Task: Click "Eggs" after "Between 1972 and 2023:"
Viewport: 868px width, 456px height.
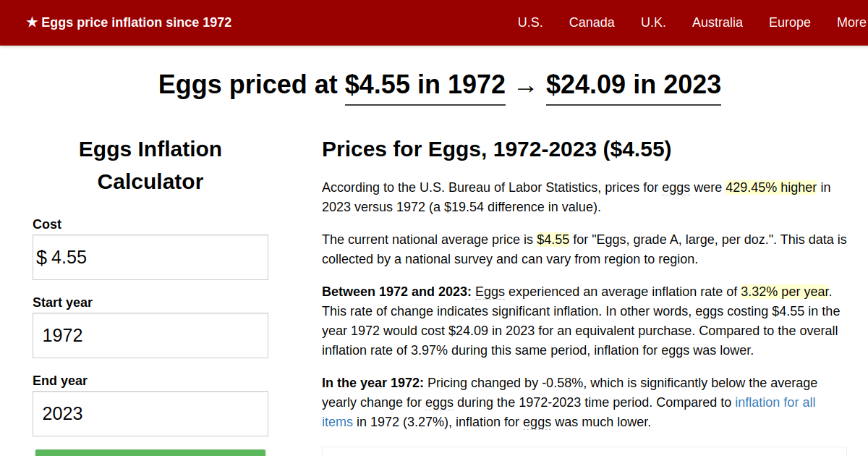Action: tap(490, 292)
